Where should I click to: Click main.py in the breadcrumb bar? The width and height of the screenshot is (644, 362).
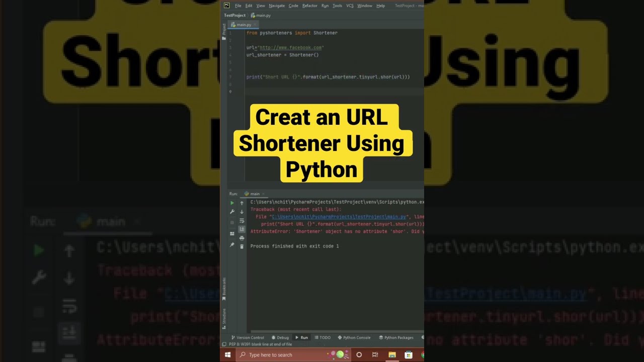click(x=261, y=16)
